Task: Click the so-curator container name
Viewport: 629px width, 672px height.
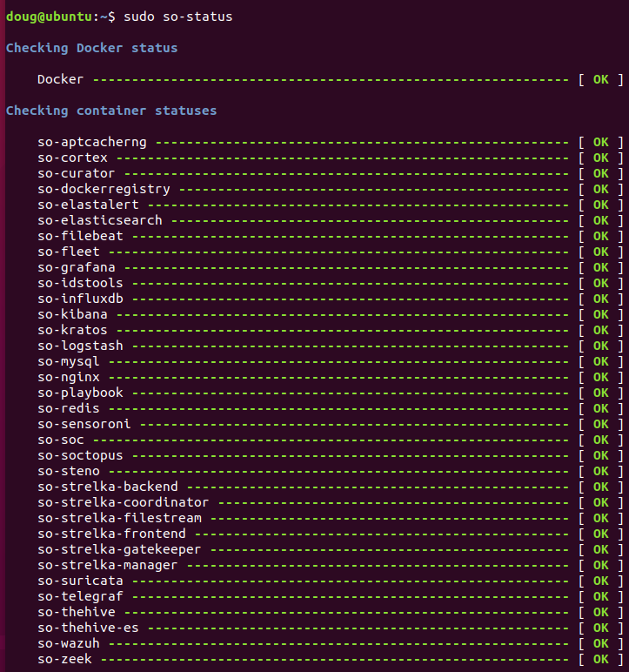Action: click(x=77, y=173)
